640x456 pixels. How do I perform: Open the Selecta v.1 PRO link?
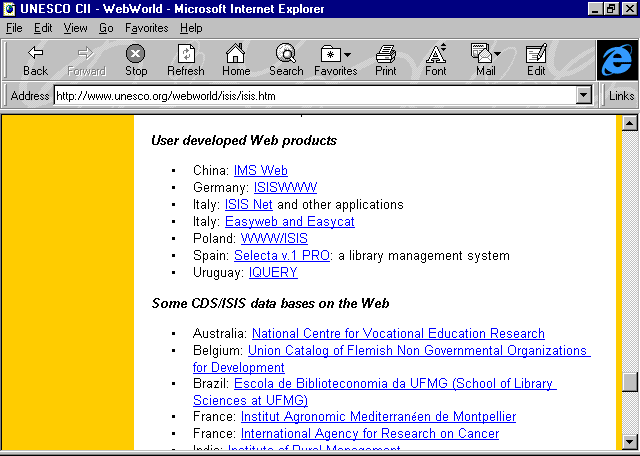pyautogui.click(x=282, y=256)
